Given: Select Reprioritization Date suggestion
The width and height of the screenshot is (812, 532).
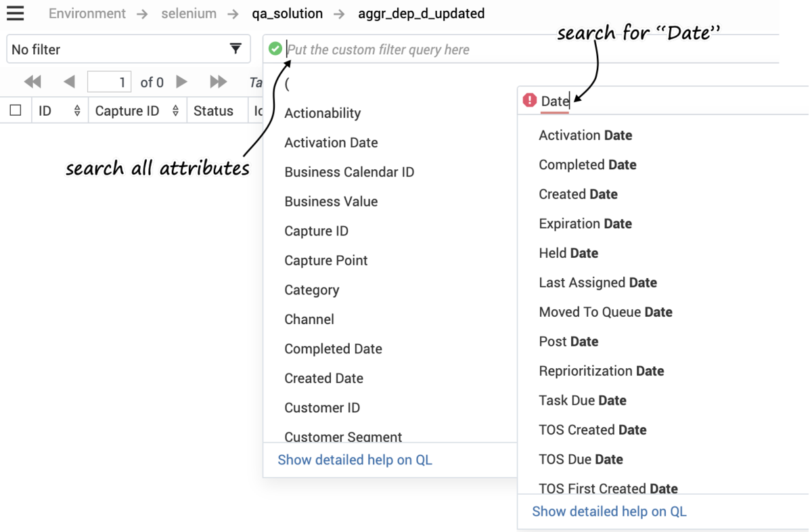Looking at the screenshot, I should (x=601, y=371).
